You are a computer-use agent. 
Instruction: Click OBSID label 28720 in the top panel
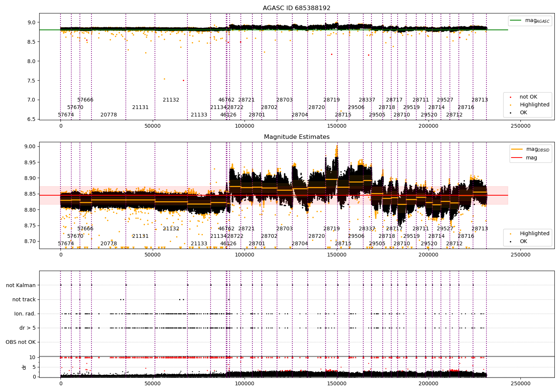point(317,107)
